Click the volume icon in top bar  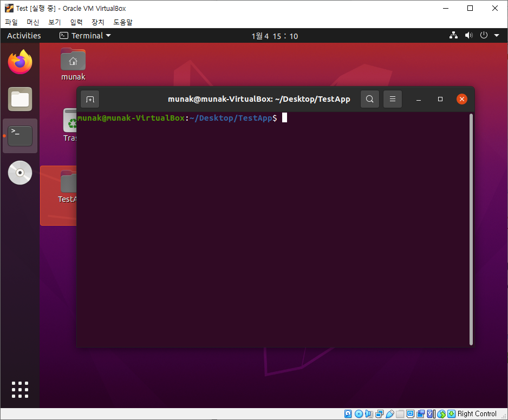[x=469, y=35]
